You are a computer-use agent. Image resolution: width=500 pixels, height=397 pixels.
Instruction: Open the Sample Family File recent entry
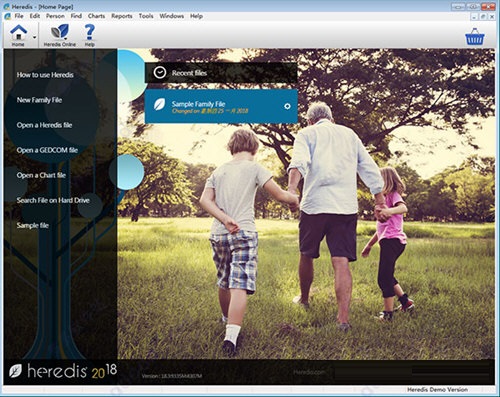pyautogui.click(x=221, y=106)
